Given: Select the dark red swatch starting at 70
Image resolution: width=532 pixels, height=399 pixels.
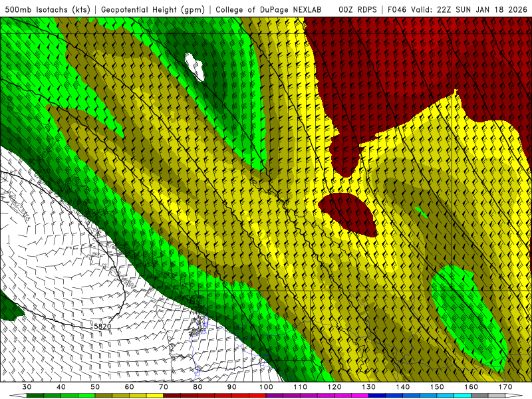Looking at the screenshot, I should [x=172, y=396].
